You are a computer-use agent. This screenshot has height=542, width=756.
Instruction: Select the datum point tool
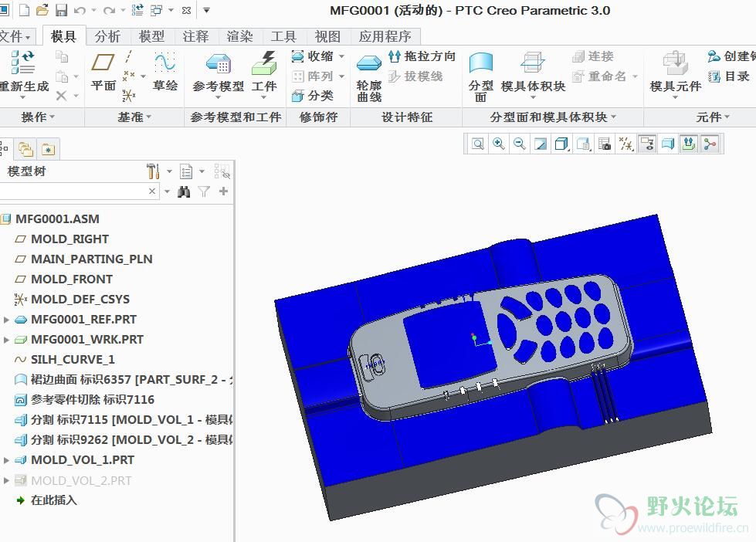(129, 76)
